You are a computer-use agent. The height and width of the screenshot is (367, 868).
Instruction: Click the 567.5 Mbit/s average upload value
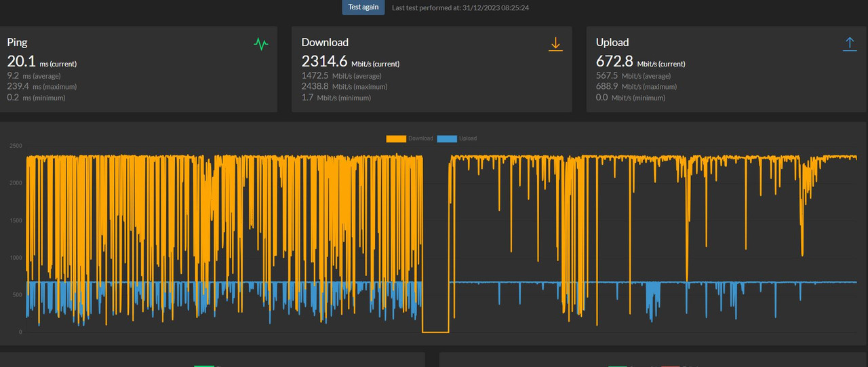(x=632, y=76)
